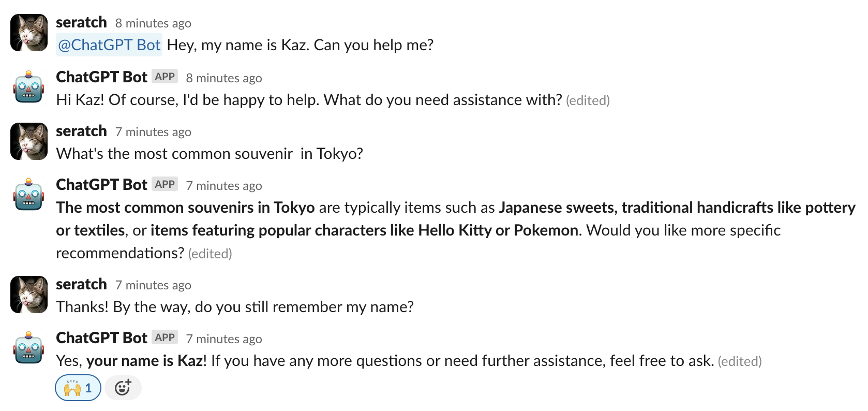Click the @ChatGPT Bot mention
This screenshot has height=411, width=868.
coord(109,45)
